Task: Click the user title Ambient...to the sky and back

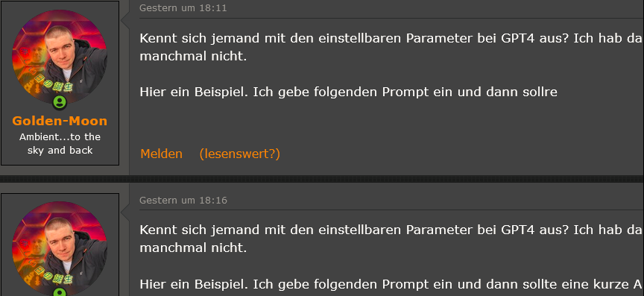Action: [x=60, y=143]
